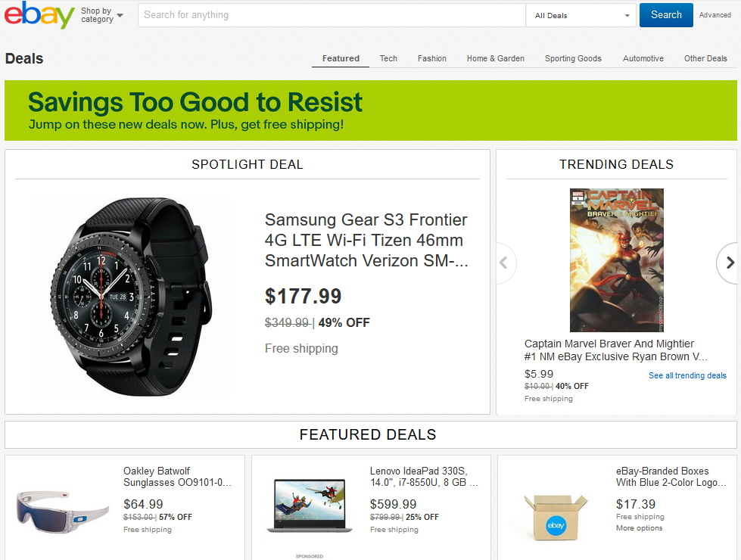The width and height of the screenshot is (741, 560).
Task: Click the search input field
Action: 331,15
